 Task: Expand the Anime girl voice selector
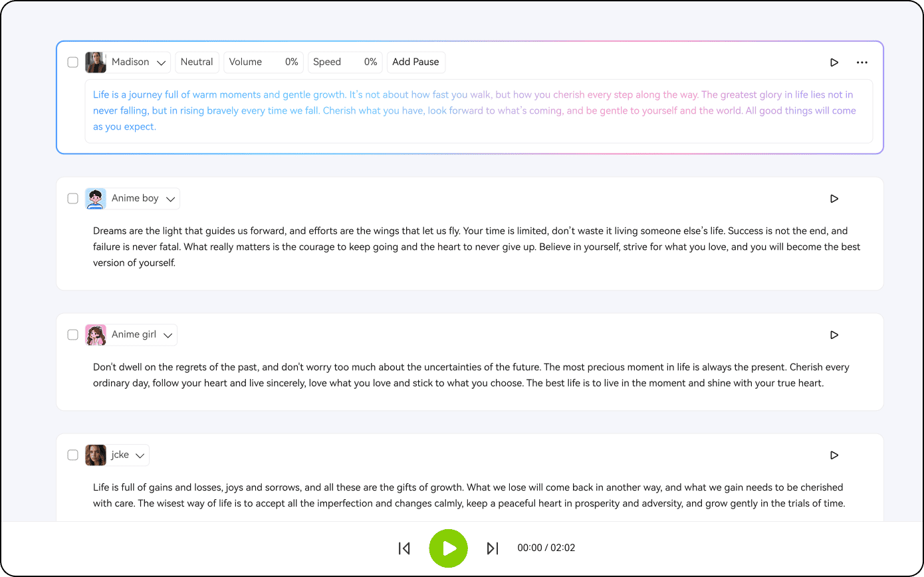point(169,334)
